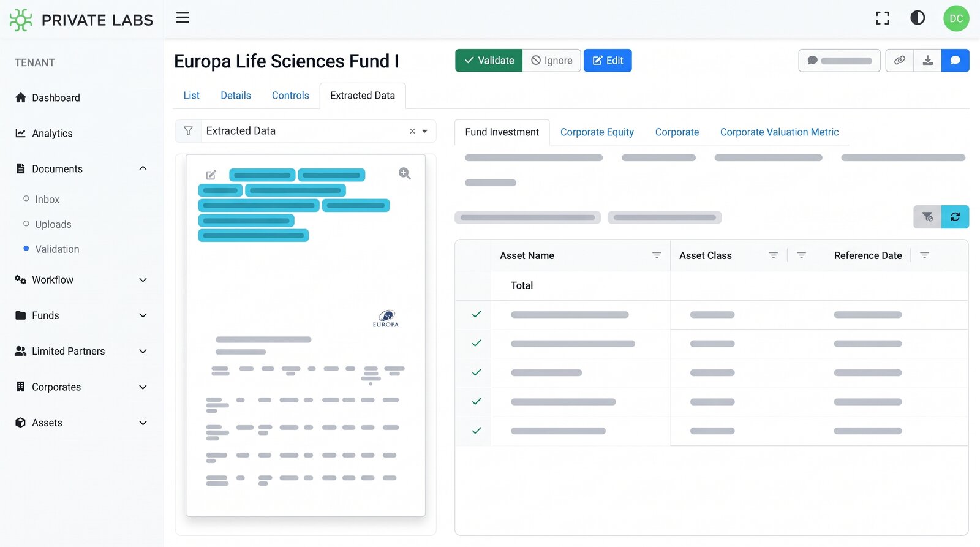This screenshot has width=980, height=547.
Task: Open Reference Date column filter menu
Action: pyautogui.click(x=925, y=255)
